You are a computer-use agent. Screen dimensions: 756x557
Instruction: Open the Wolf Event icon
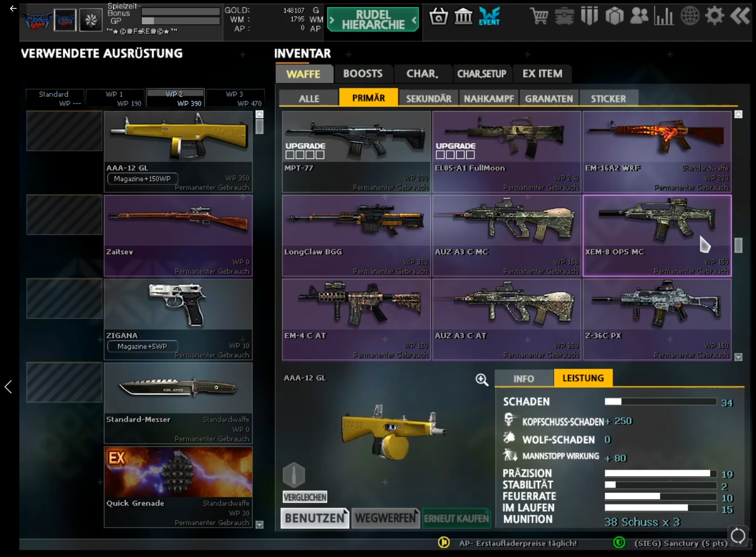pyautogui.click(x=489, y=16)
